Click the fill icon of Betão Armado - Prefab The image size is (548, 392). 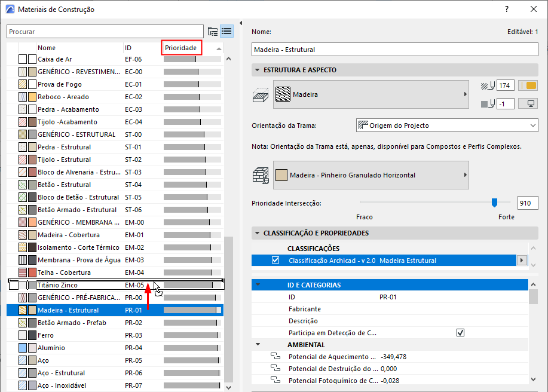click(23, 323)
